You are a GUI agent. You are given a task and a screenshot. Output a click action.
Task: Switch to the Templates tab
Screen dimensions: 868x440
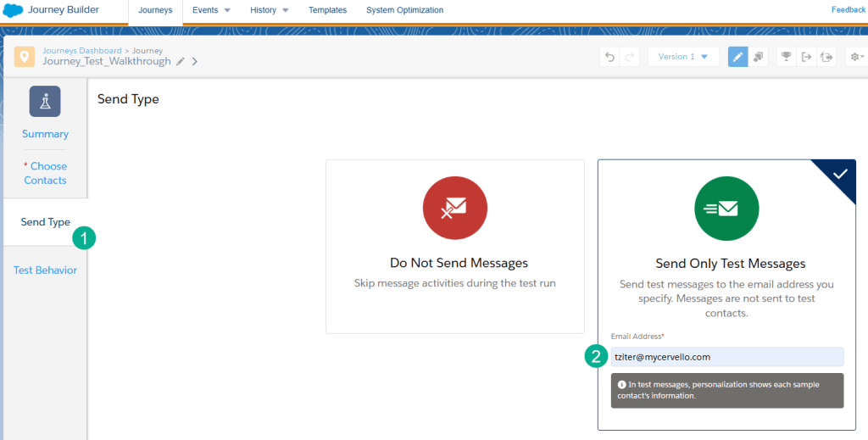pyautogui.click(x=327, y=10)
